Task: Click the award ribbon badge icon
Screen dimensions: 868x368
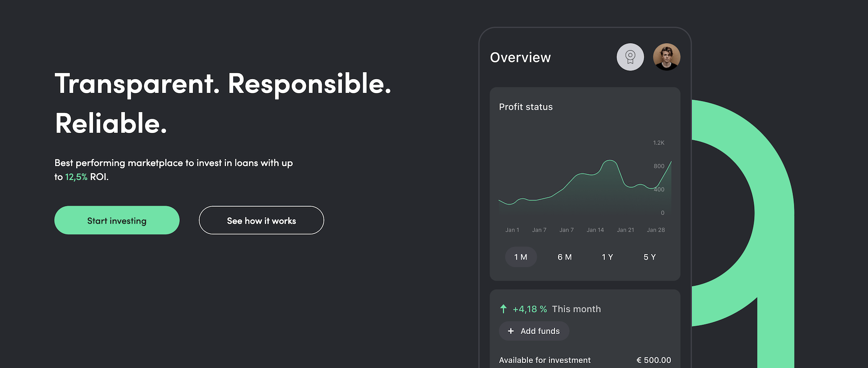Action: pos(630,57)
